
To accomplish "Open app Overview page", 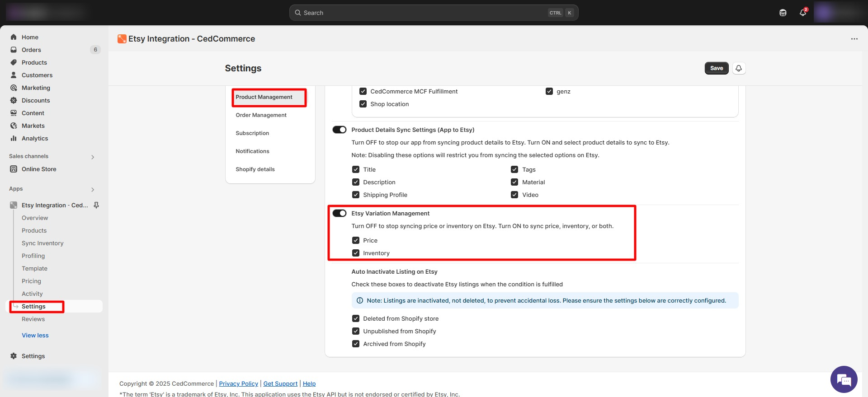I will pos(35,218).
